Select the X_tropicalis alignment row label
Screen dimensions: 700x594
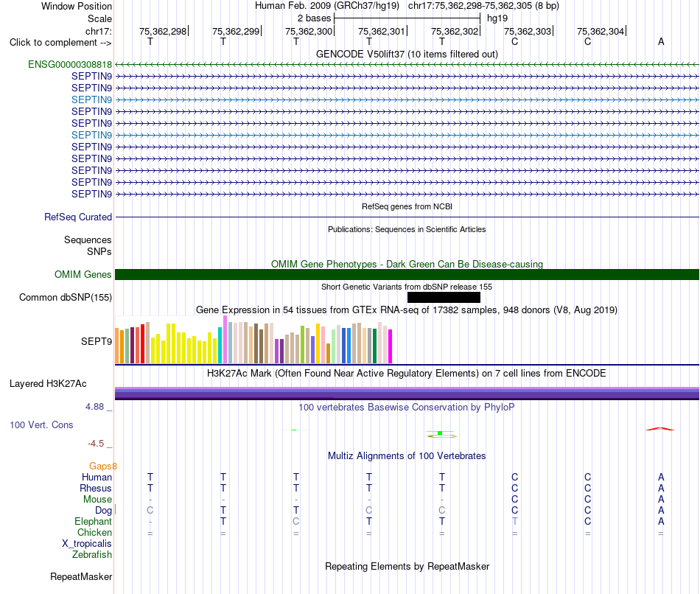pyautogui.click(x=87, y=544)
